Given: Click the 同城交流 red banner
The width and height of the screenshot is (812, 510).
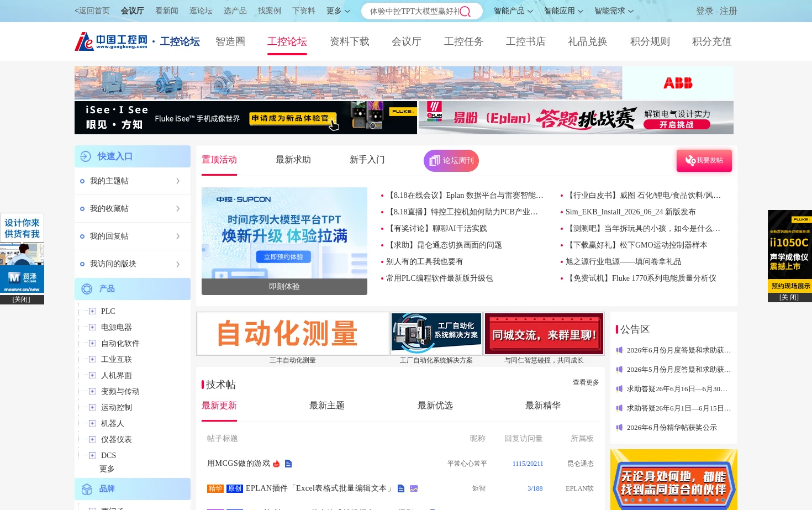Looking at the screenshot, I should tap(544, 334).
